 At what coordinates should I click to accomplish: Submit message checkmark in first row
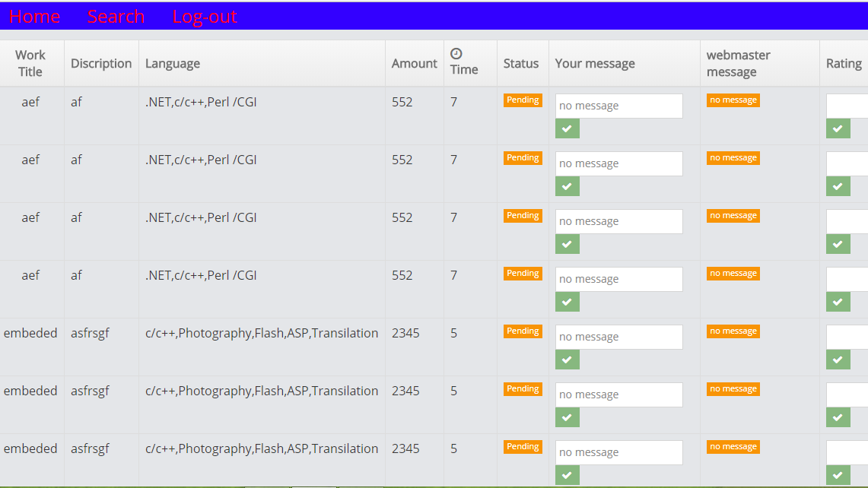point(568,129)
